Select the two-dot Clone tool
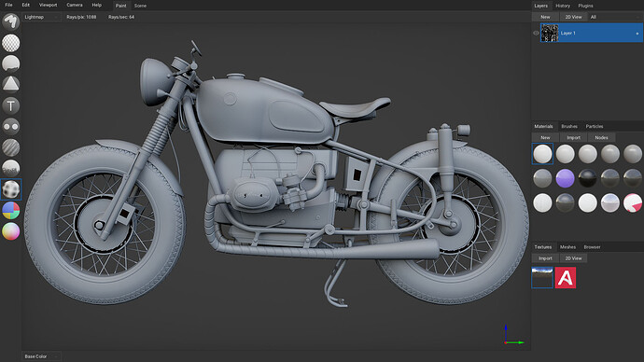644x362 pixels. (x=10, y=126)
